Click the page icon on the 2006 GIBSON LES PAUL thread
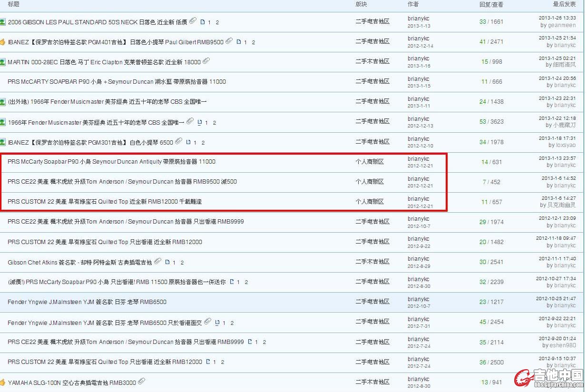Image resolution: width=587 pixels, height=392 pixels. coord(202,22)
